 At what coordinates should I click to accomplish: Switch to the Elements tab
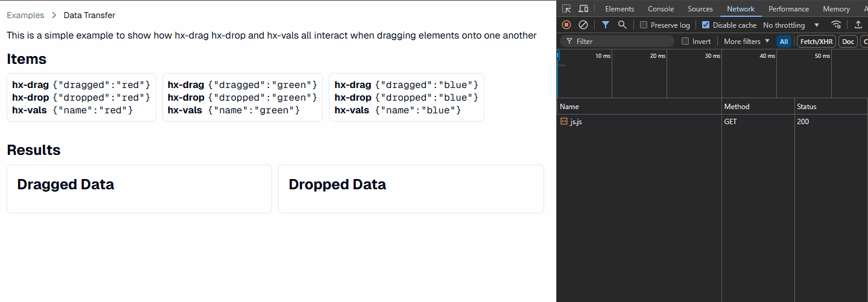point(619,9)
